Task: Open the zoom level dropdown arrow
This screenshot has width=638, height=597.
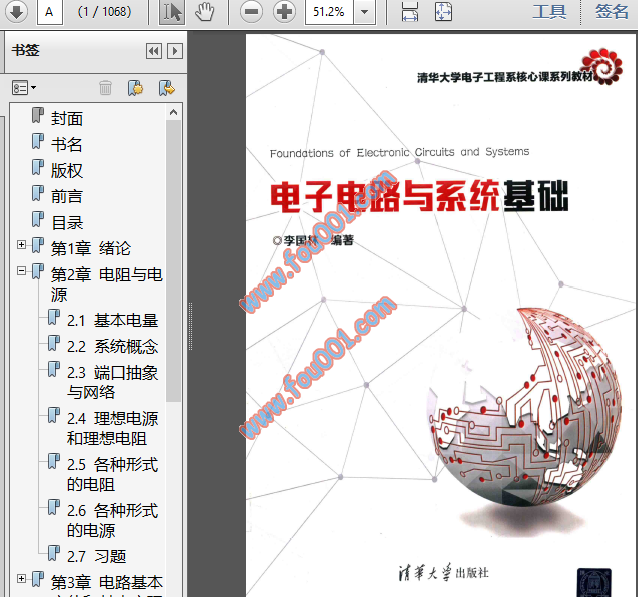Action: 365,12
